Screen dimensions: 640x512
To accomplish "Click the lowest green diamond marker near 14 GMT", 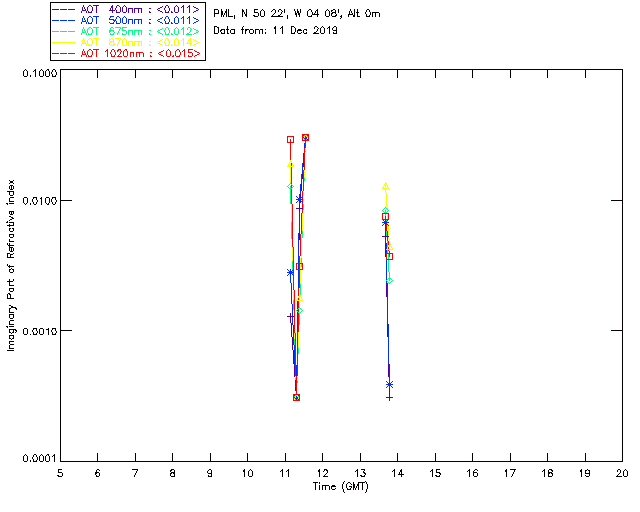I will point(389,280).
